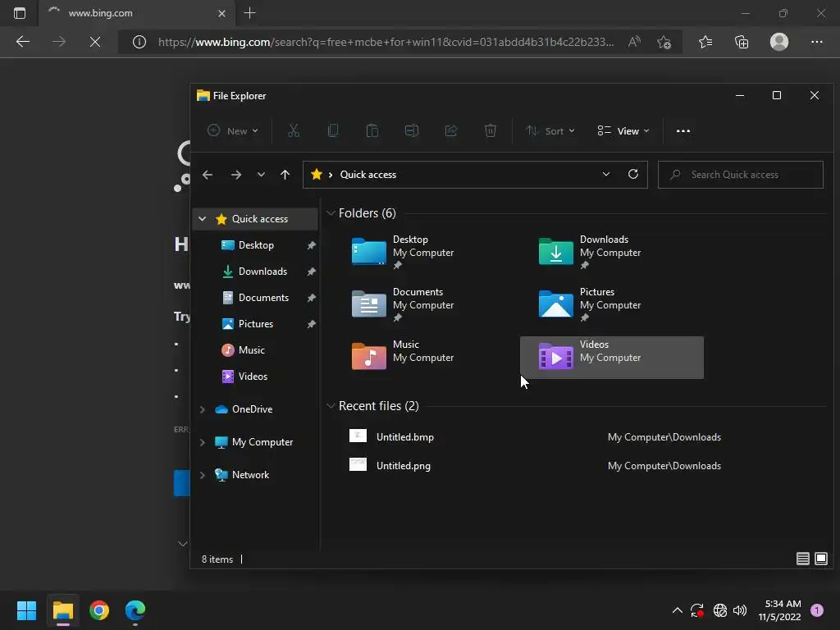Open Edge Collections
This screenshot has width=840, height=630.
pos(742,42)
